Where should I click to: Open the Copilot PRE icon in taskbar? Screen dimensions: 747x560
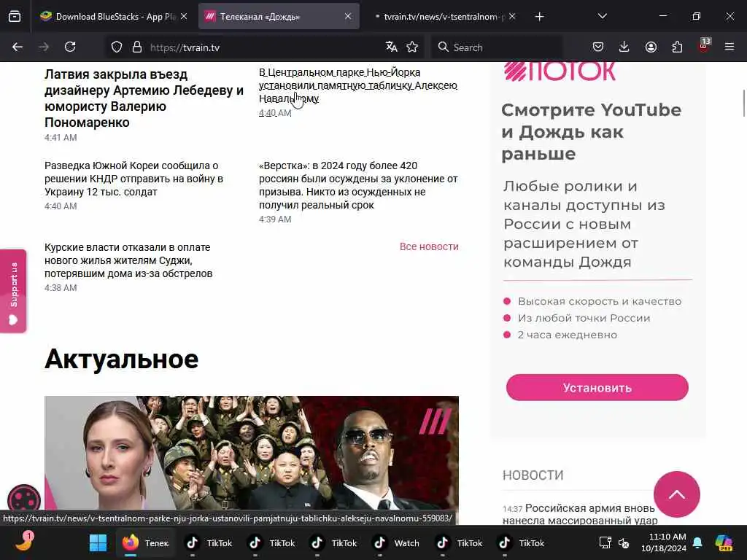point(724,542)
